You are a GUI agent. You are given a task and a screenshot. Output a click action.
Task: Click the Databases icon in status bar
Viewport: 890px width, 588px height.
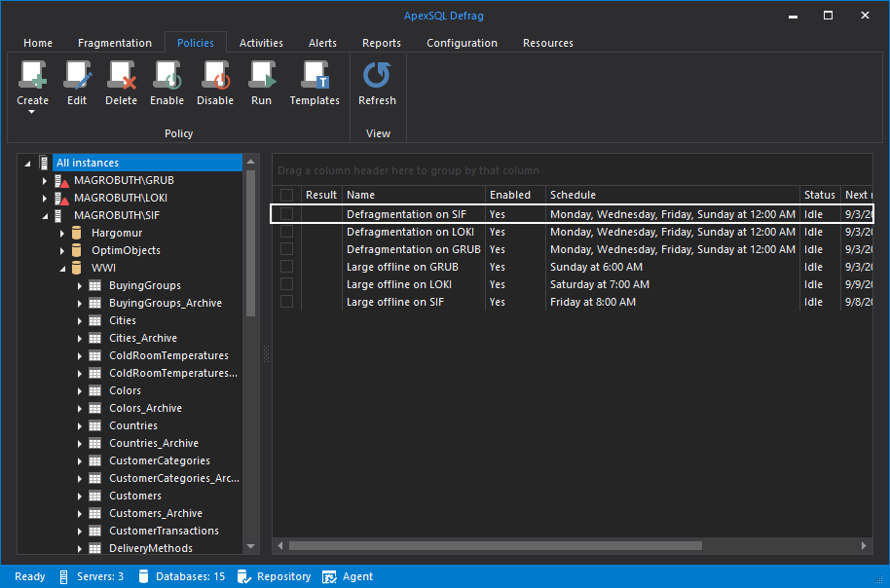point(143,576)
